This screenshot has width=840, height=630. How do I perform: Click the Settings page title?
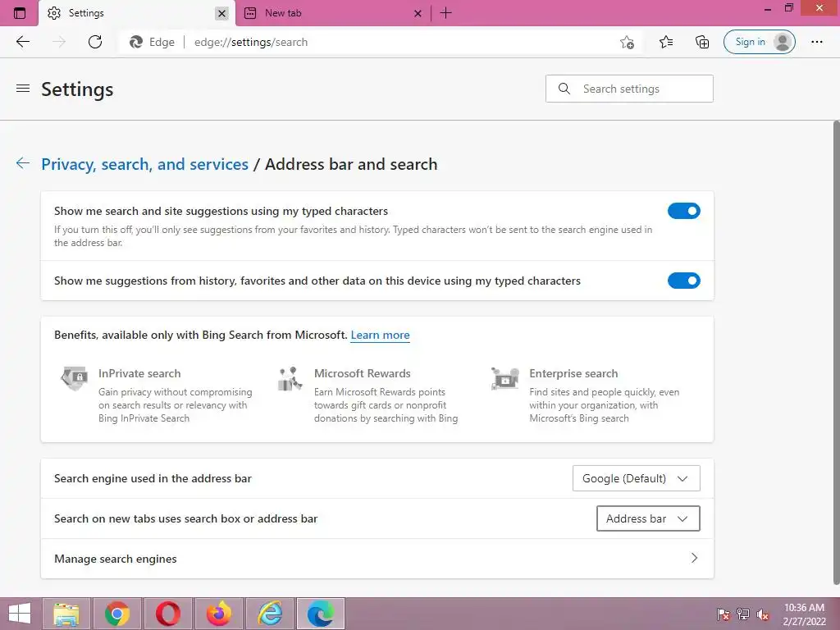[x=77, y=89]
